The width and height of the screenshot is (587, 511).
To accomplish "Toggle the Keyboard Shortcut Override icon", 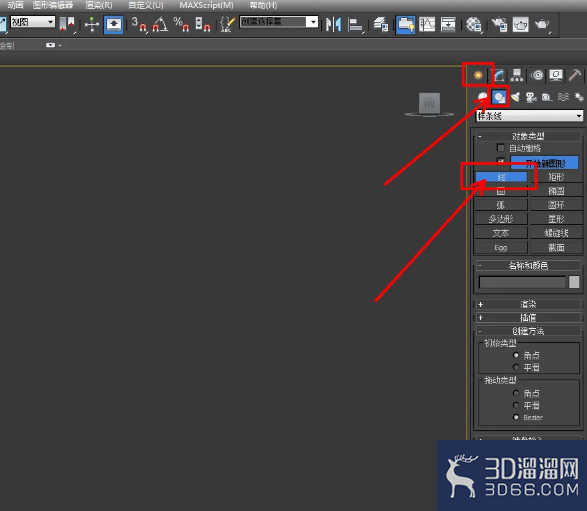I will tap(113, 25).
